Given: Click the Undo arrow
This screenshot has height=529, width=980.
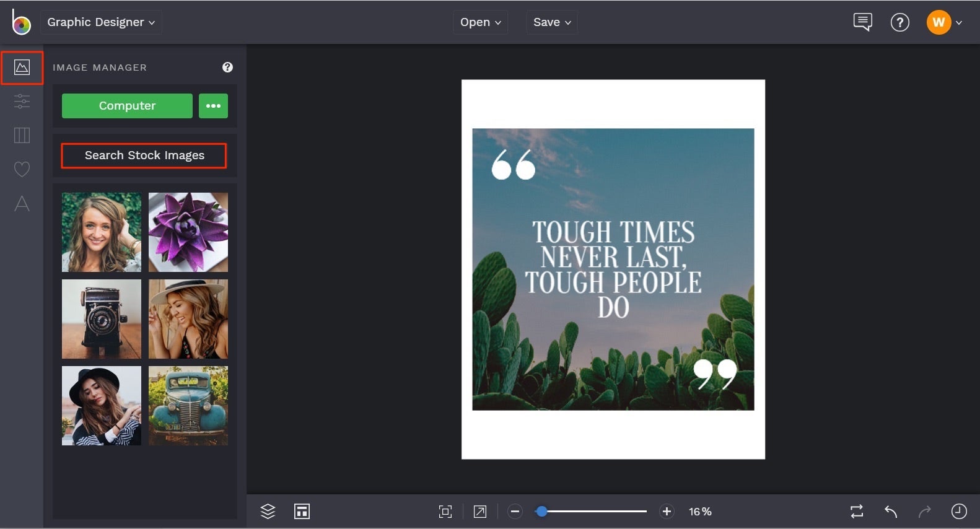Looking at the screenshot, I should pyautogui.click(x=891, y=512).
